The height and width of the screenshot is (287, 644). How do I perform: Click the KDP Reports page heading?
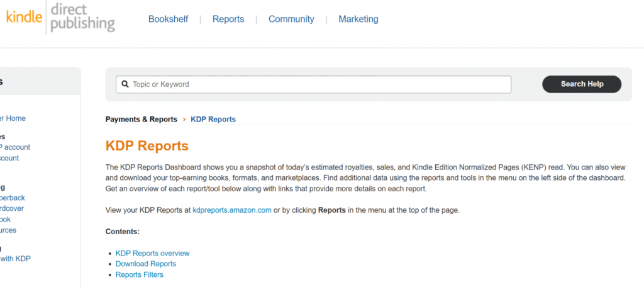pyautogui.click(x=147, y=145)
